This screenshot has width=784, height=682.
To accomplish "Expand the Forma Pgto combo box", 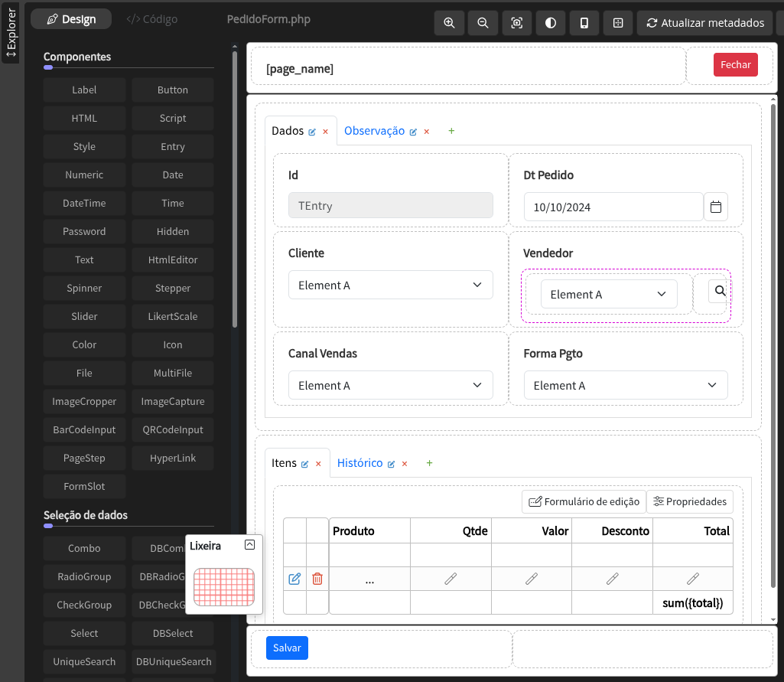I will pyautogui.click(x=625, y=385).
